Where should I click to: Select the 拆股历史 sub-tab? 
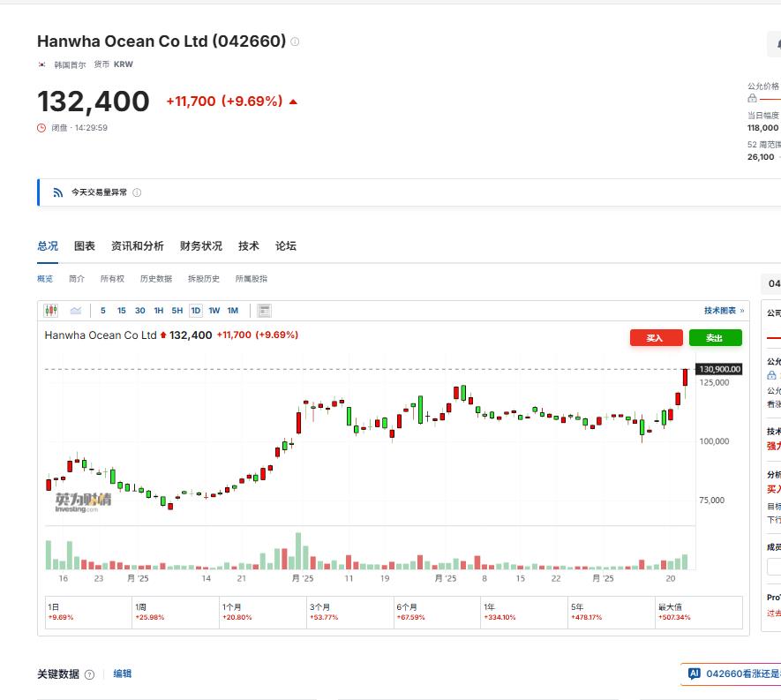tap(204, 279)
